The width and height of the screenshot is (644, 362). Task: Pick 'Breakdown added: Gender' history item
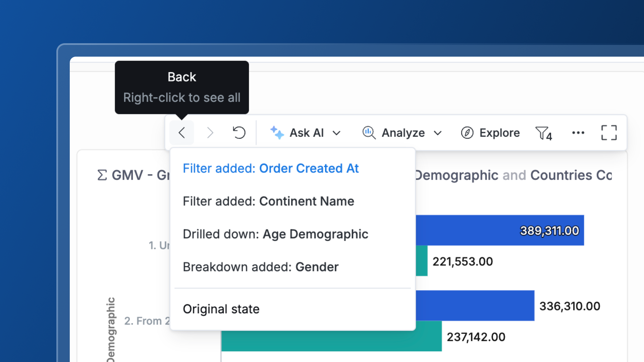point(261,267)
